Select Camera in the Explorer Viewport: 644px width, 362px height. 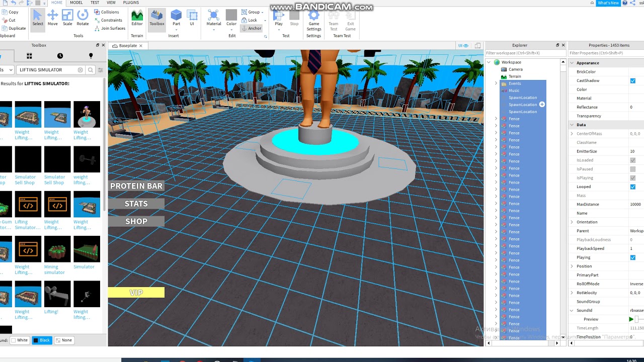point(515,69)
